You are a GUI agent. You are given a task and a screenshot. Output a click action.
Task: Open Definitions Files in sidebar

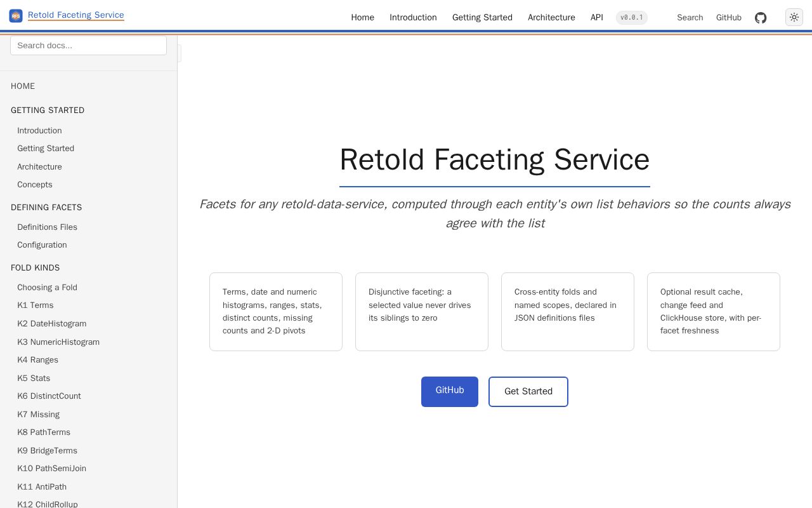(47, 227)
